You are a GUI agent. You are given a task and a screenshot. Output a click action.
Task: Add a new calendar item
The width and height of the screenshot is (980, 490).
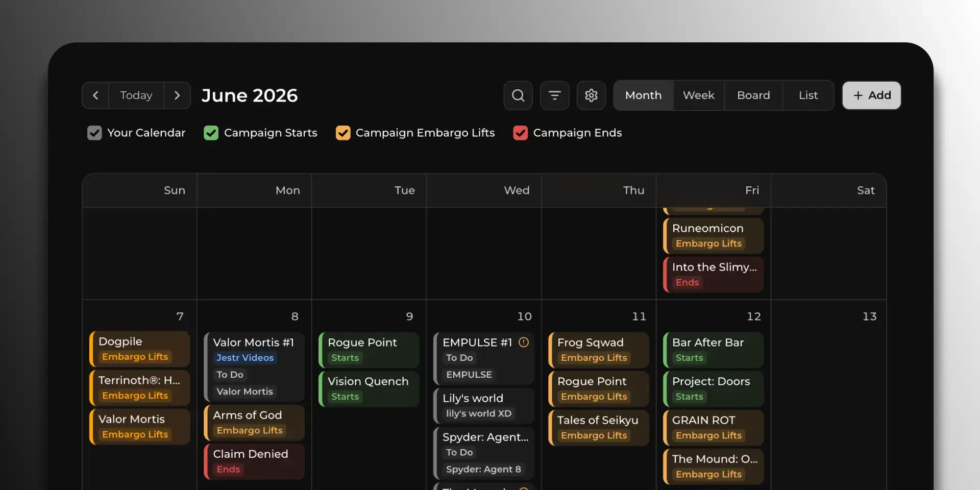tap(871, 95)
